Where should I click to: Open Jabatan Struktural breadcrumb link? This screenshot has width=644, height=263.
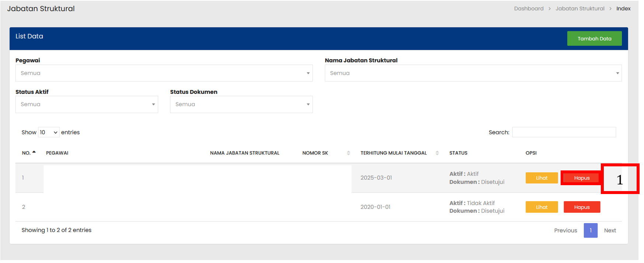(x=579, y=8)
